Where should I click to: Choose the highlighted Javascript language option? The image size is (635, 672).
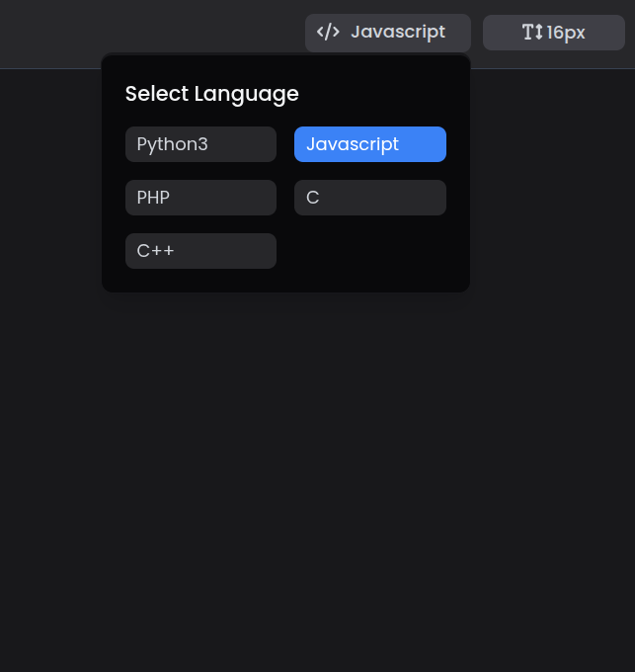[x=369, y=144]
